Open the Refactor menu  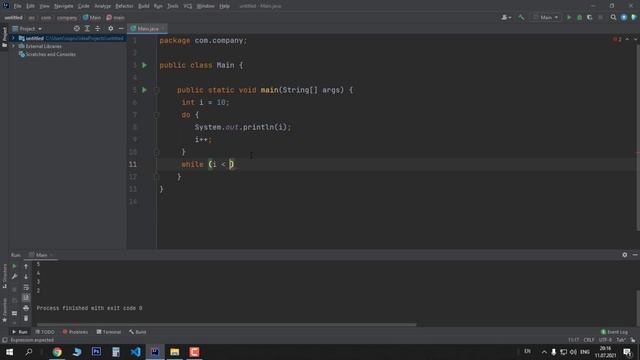click(124, 6)
